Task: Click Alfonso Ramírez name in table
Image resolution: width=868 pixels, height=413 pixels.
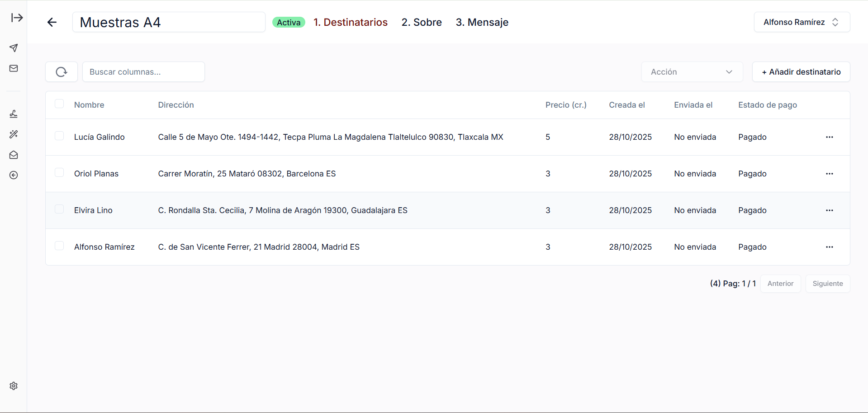Action: tap(104, 247)
